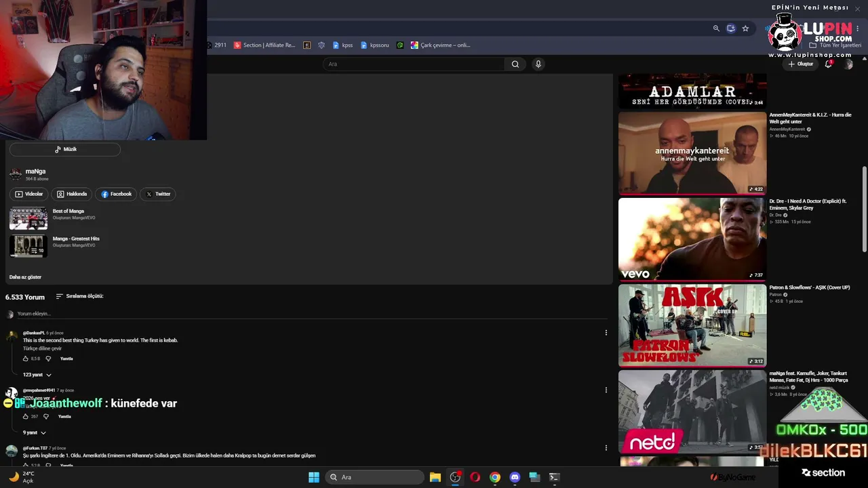
Task: Start voice search with the microphone icon
Action: 538,64
